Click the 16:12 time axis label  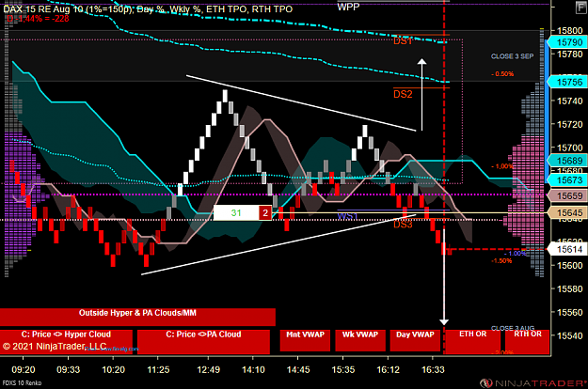coord(389,370)
